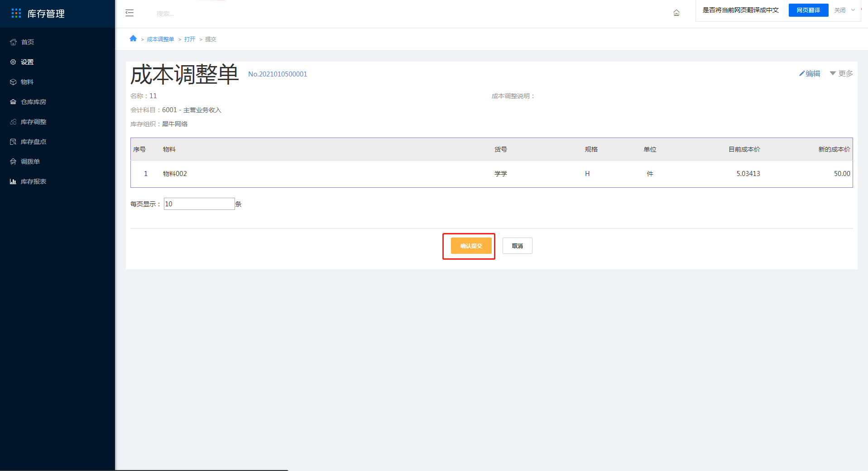Click the 物料 cube icon in sidebar
This screenshot has width=868, height=471.
point(13,82)
